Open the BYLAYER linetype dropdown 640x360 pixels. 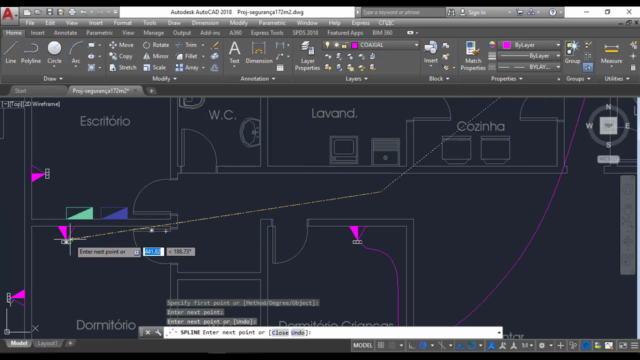(x=558, y=67)
